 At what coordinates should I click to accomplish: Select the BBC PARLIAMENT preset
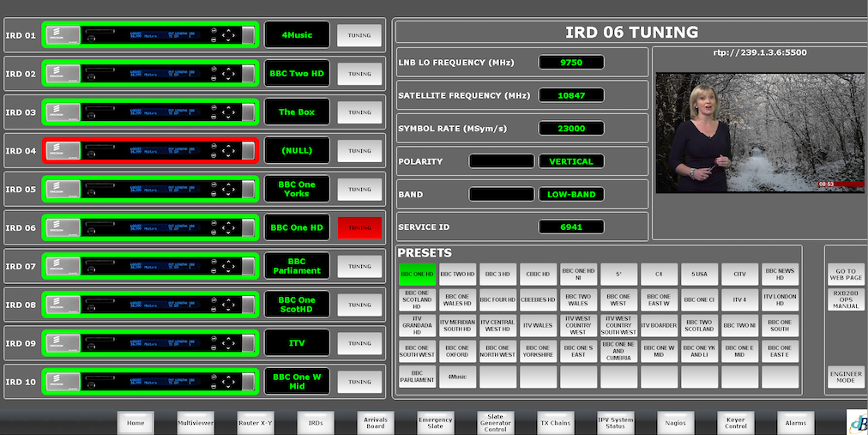[418, 377]
